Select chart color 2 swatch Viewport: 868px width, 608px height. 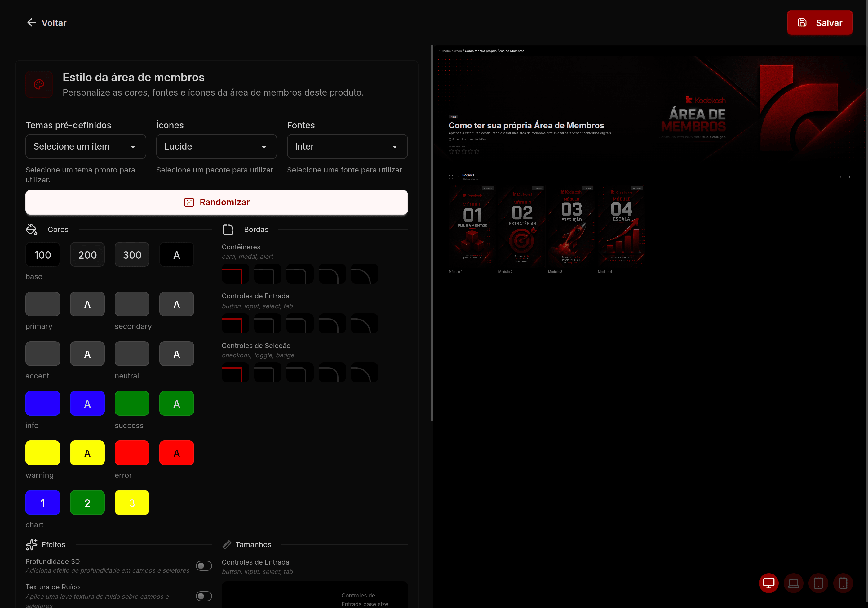(87, 503)
